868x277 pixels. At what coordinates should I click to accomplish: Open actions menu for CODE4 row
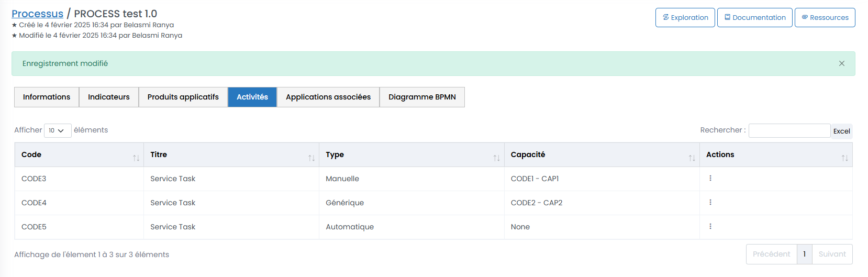click(710, 203)
